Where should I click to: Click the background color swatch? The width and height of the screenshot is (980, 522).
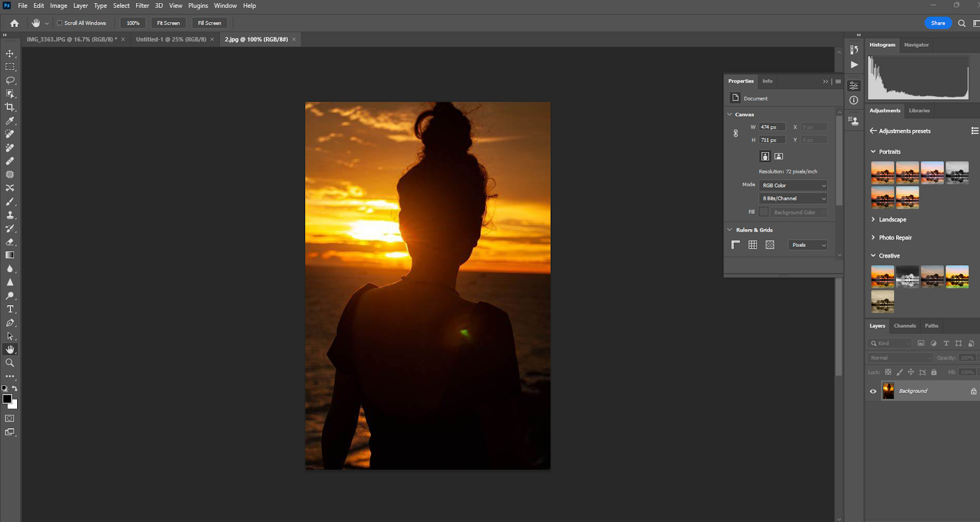pos(14,405)
